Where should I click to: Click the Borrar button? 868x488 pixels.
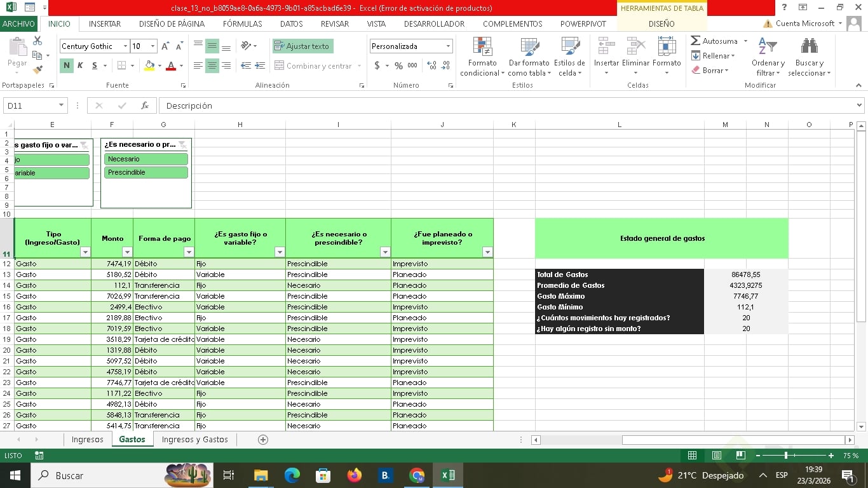(x=709, y=71)
